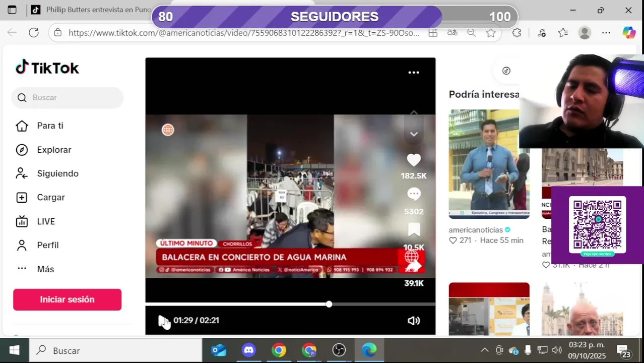Image resolution: width=644 pixels, height=363 pixels.
Task: Reload the page in the browser
Action: (34, 33)
